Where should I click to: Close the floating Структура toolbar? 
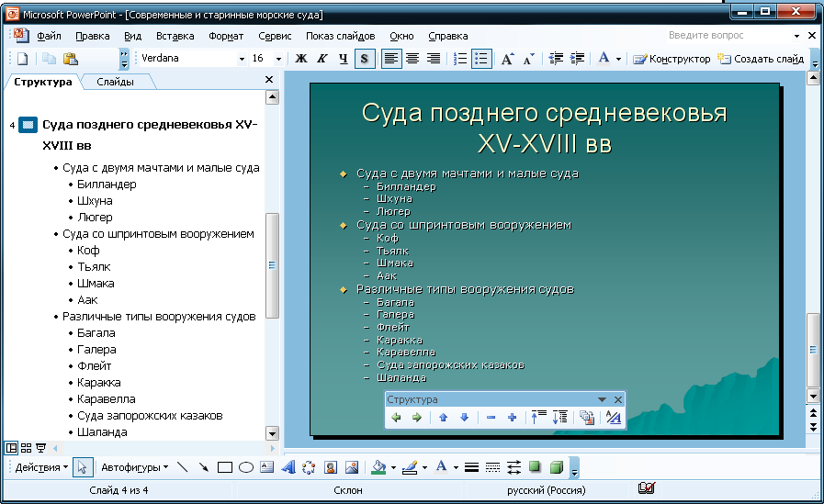pyautogui.click(x=618, y=399)
